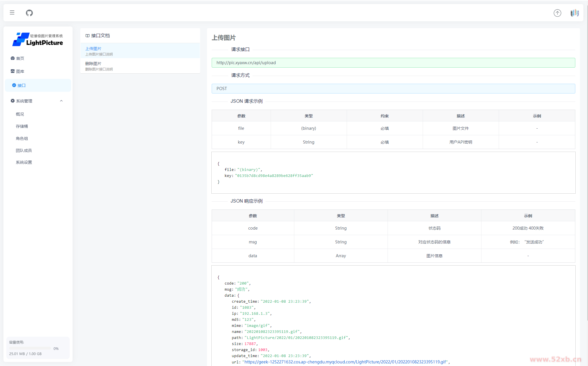
Task: Select the 接口 menu item
Action: tap(22, 85)
